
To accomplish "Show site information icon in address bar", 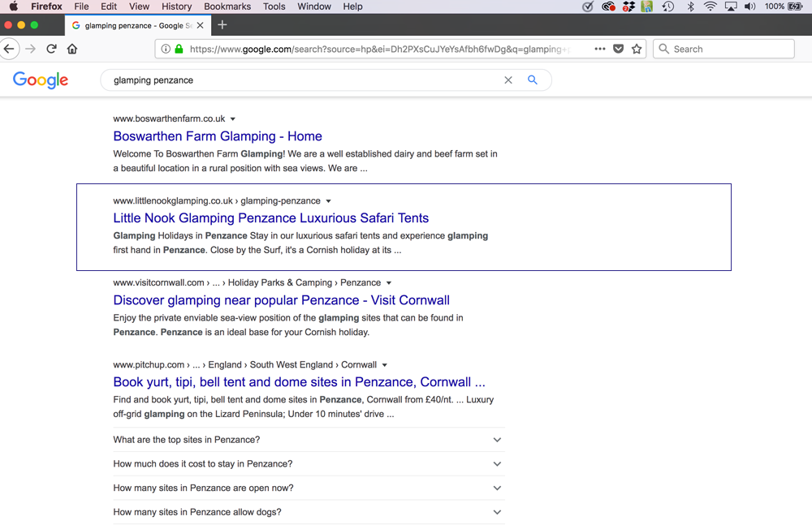I will 166,49.
